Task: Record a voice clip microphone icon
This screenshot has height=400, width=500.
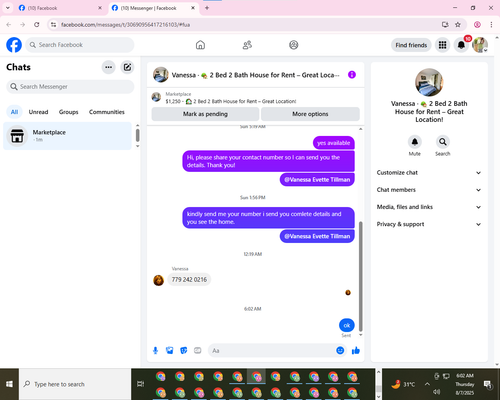Action: (x=155, y=351)
